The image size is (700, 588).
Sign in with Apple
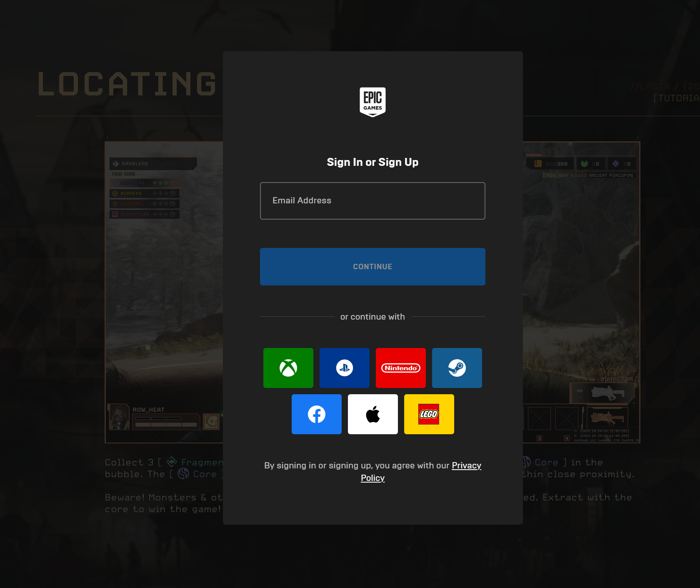pos(373,414)
